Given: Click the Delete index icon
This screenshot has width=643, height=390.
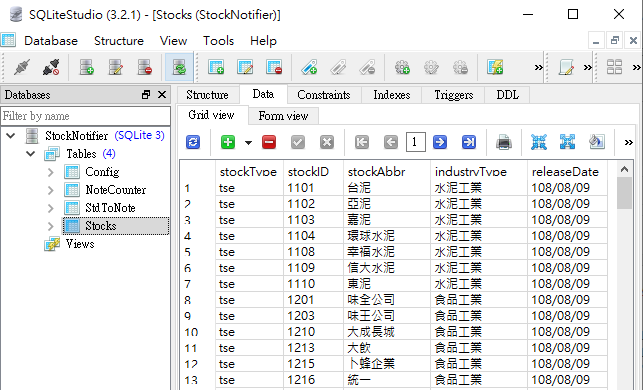Looking at the screenshot, I should point(367,67).
